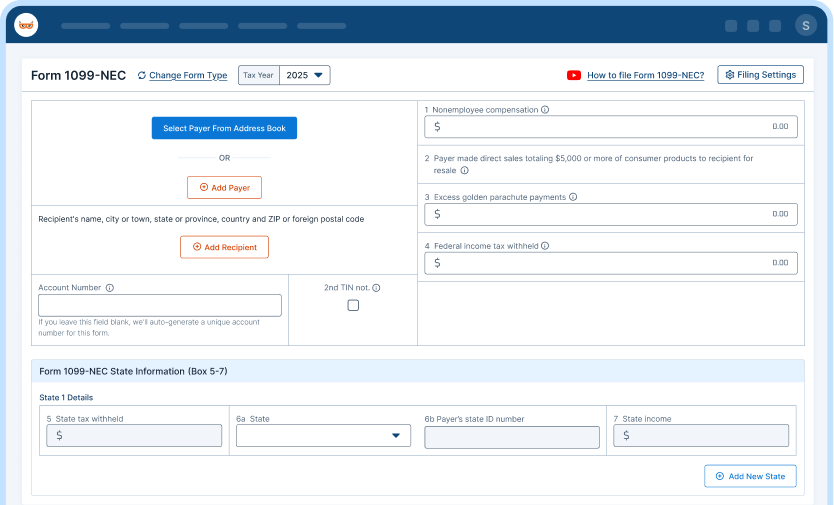The image size is (834, 505).
Task: Click the Account Number input field
Action: [160, 305]
